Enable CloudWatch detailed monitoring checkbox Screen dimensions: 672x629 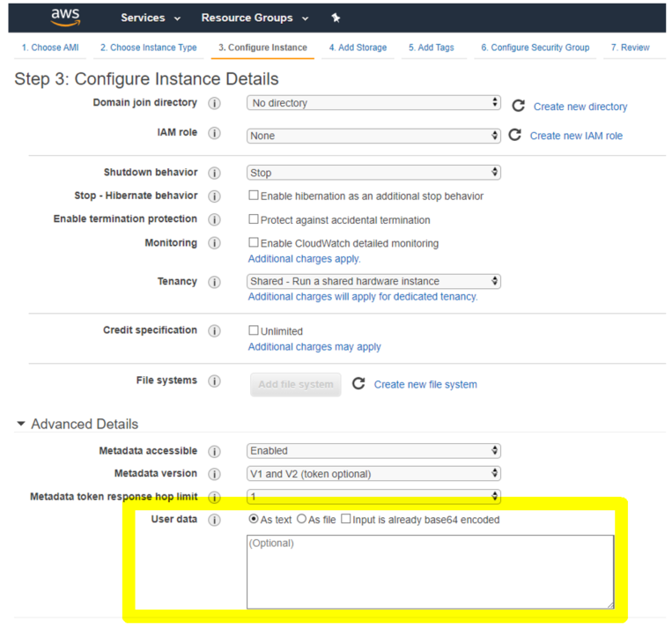[x=254, y=242]
